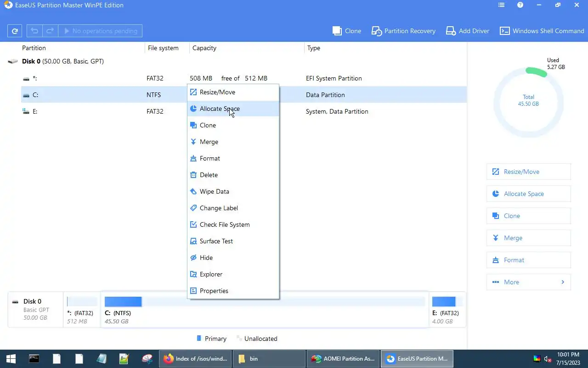Choose Surface Test from context menu
Screen dimensions: 588x368
tap(233, 241)
